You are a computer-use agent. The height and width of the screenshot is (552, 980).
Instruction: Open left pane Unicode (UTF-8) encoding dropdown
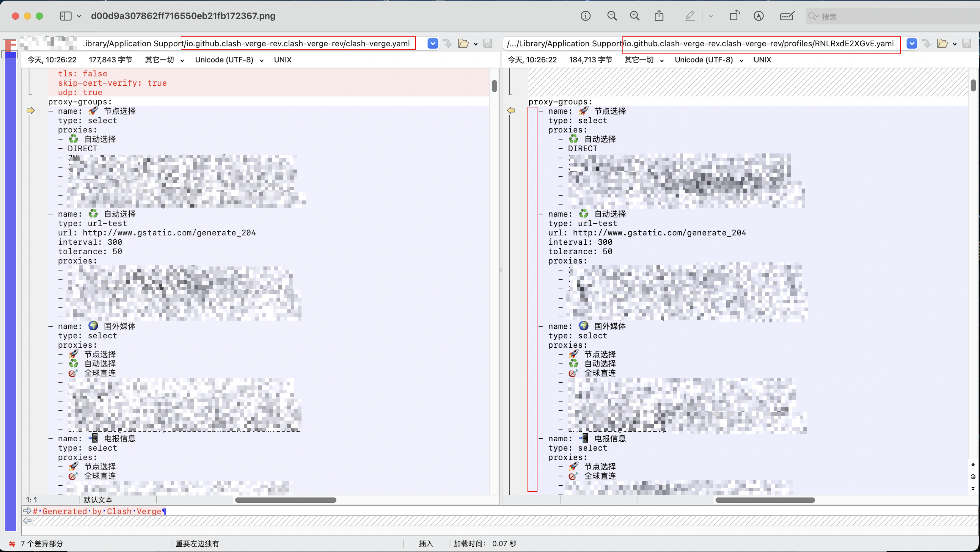tap(229, 60)
